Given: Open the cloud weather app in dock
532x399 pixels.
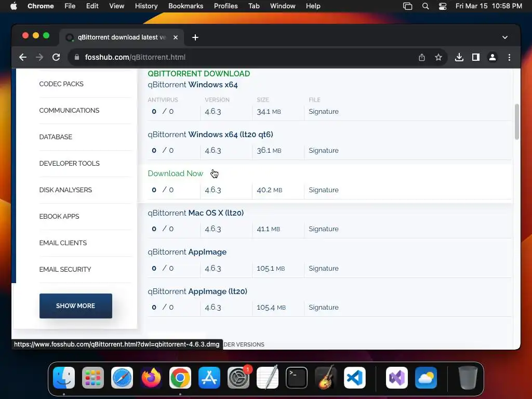Looking at the screenshot, I should 426,378.
